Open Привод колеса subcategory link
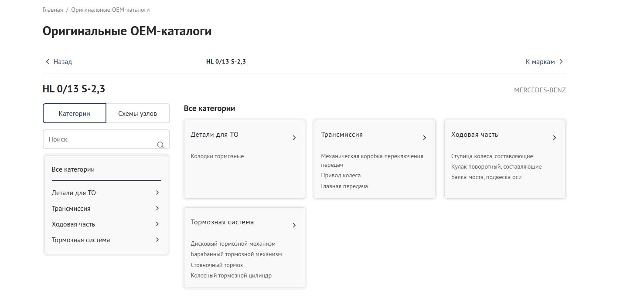This screenshot has width=644, height=301. (341, 176)
